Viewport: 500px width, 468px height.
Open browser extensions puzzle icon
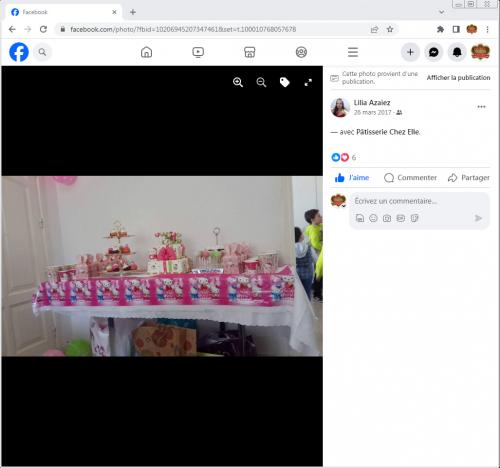[440, 29]
